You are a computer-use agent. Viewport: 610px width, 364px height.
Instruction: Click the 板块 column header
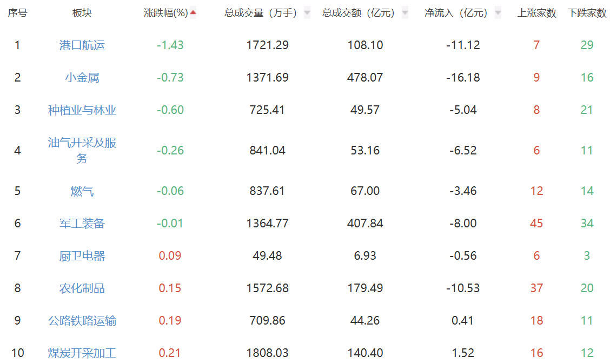pyautogui.click(x=82, y=13)
